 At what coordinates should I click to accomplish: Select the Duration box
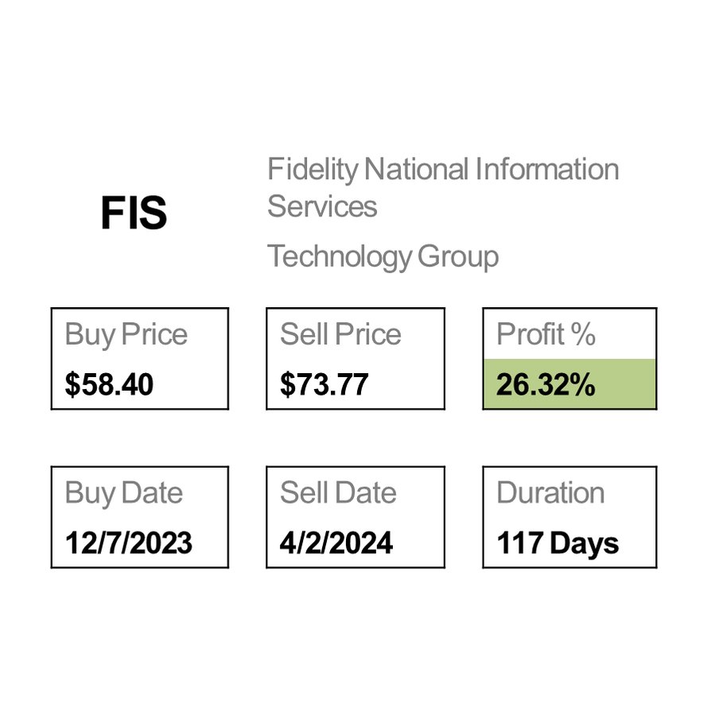click(x=569, y=517)
